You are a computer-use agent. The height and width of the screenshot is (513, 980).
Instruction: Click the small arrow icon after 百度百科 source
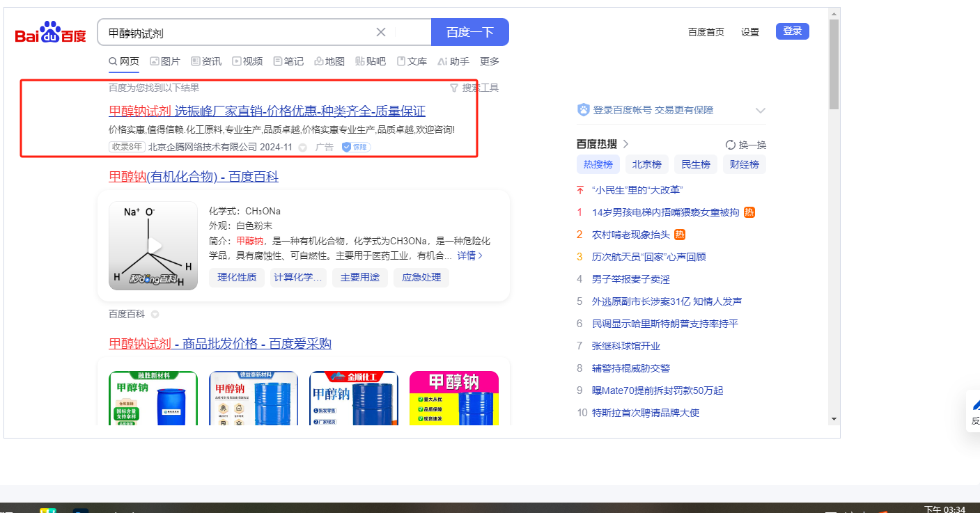point(155,314)
